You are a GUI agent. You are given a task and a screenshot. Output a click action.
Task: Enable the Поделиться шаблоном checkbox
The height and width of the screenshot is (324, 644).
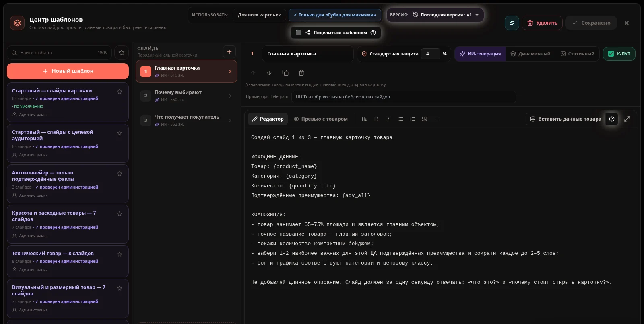click(x=299, y=33)
